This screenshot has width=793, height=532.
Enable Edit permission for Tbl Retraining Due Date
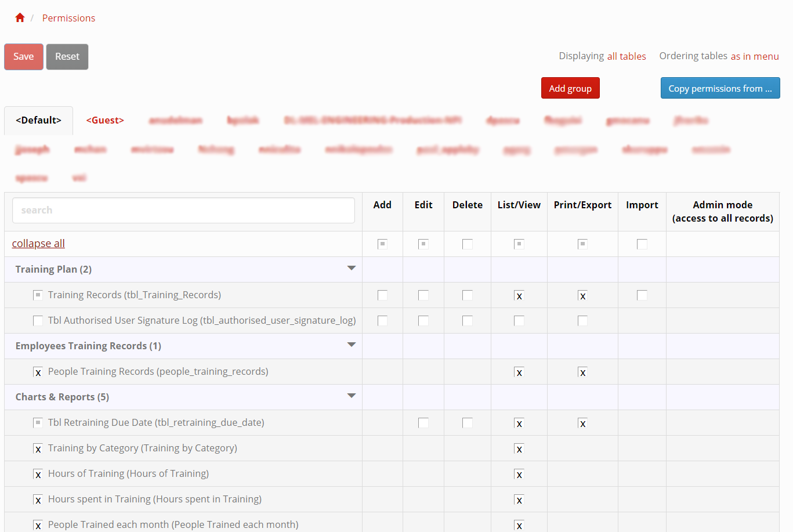[423, 423]
